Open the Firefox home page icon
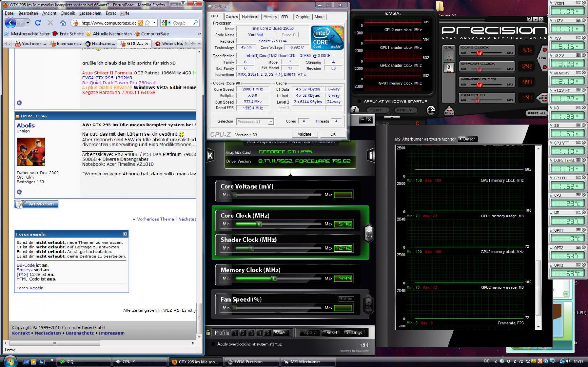This screenshot has height=367, width=588. point(63,23)
